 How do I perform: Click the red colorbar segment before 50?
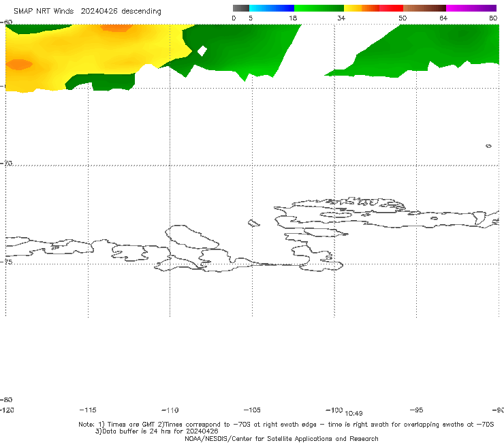click(x=391, y=8)
